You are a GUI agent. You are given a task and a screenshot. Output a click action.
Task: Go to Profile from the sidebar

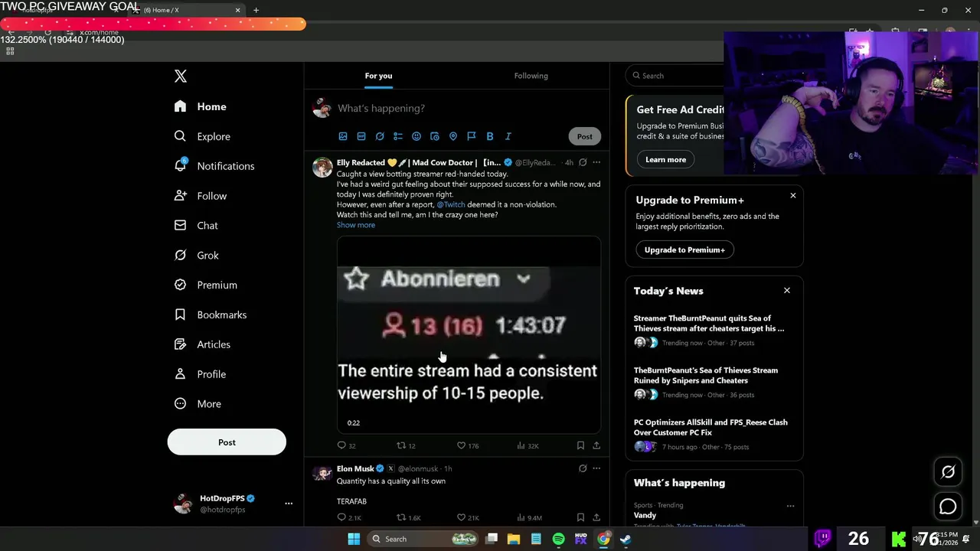(200, 374)
